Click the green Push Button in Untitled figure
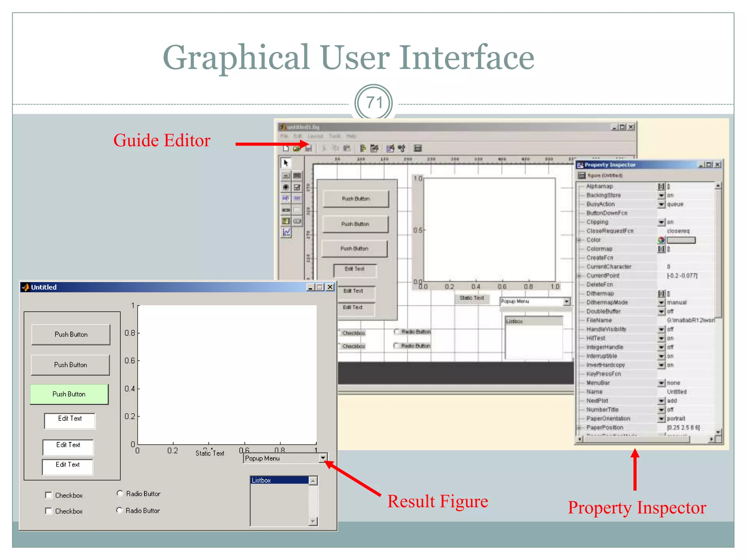The height and width of the screenshot is (560, 747). pos(69,394)
